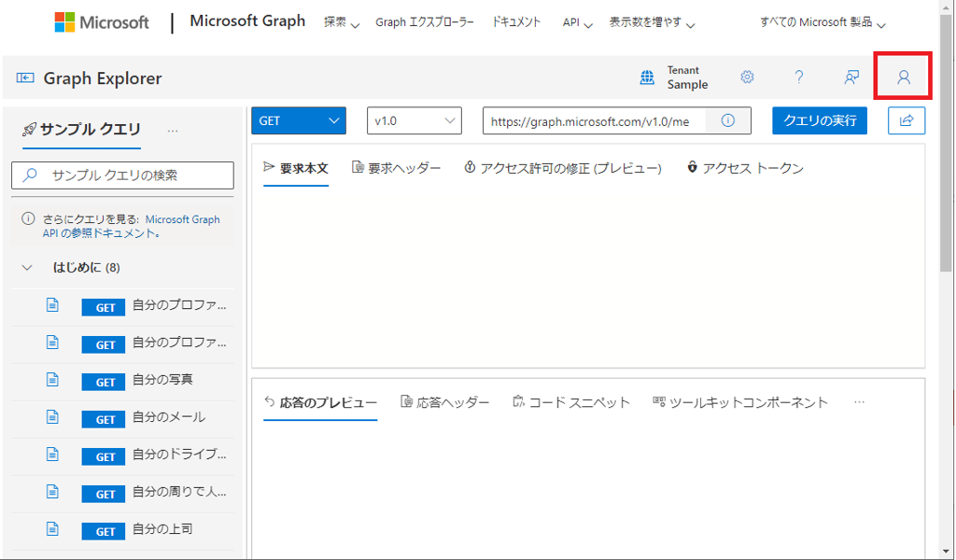Click the rocket icon beside サンプル クエリ
Viewport: 956px width, 560px height.
29,129
